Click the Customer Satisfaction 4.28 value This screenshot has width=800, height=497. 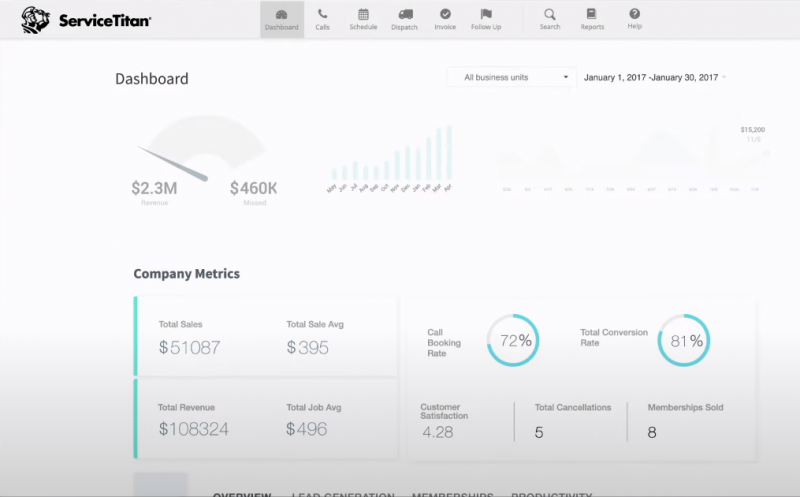tap(438, 432)
